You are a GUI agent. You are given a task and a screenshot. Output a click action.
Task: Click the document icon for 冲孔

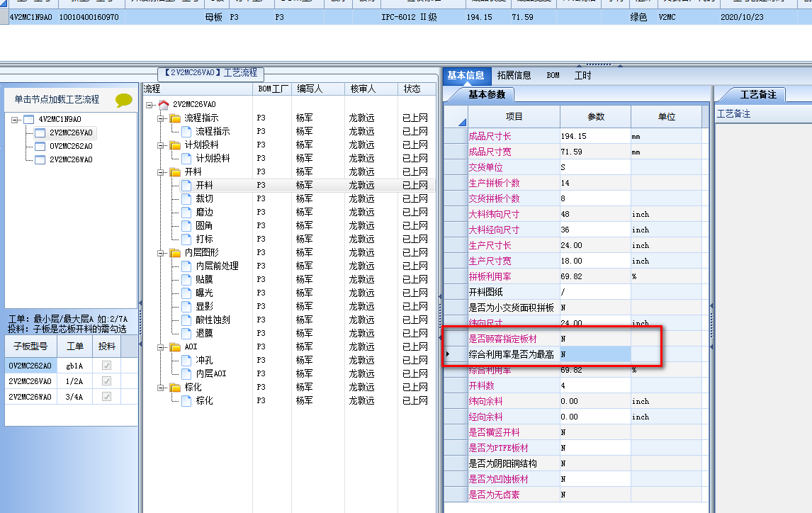(187, 360)
